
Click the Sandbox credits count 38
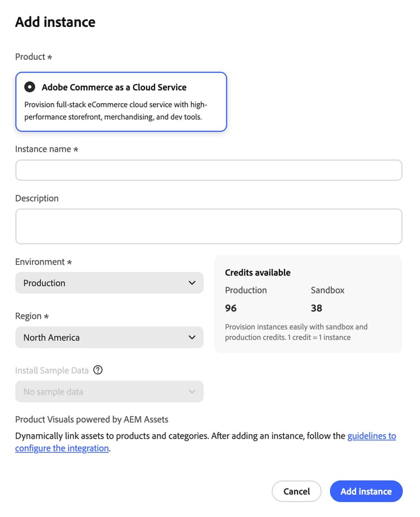tap(316, 308)
